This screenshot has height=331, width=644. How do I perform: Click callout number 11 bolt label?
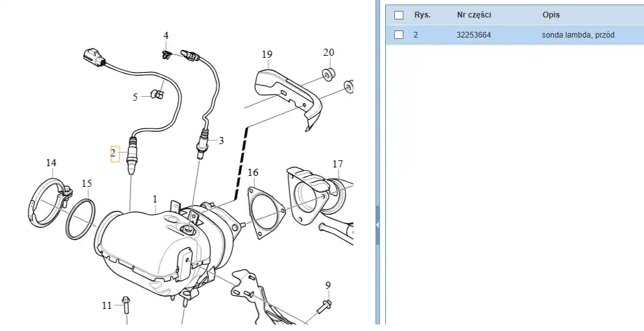coord(107,305)
